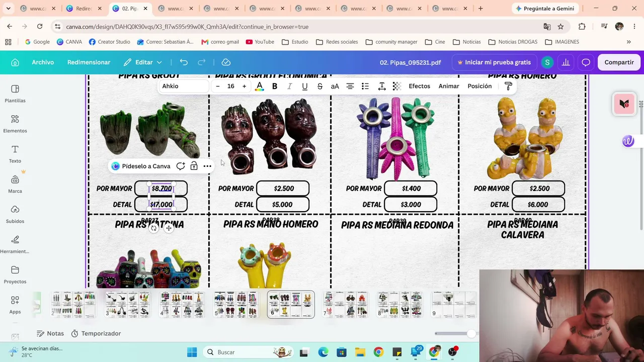Click the cloud save status icon

point(226,62)
